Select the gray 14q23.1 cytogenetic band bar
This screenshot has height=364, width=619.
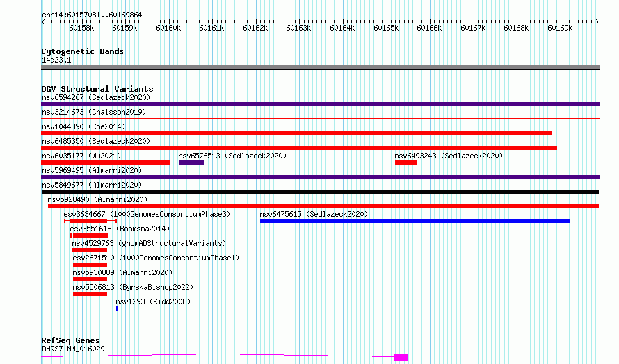320,67
